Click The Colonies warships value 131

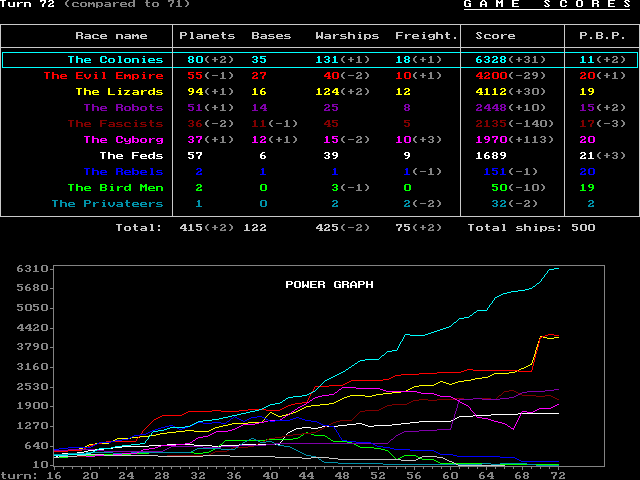pos(327,60)
